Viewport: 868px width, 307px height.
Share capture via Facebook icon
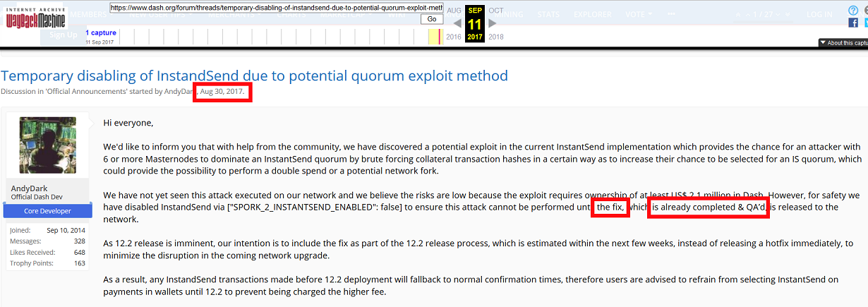853,23
